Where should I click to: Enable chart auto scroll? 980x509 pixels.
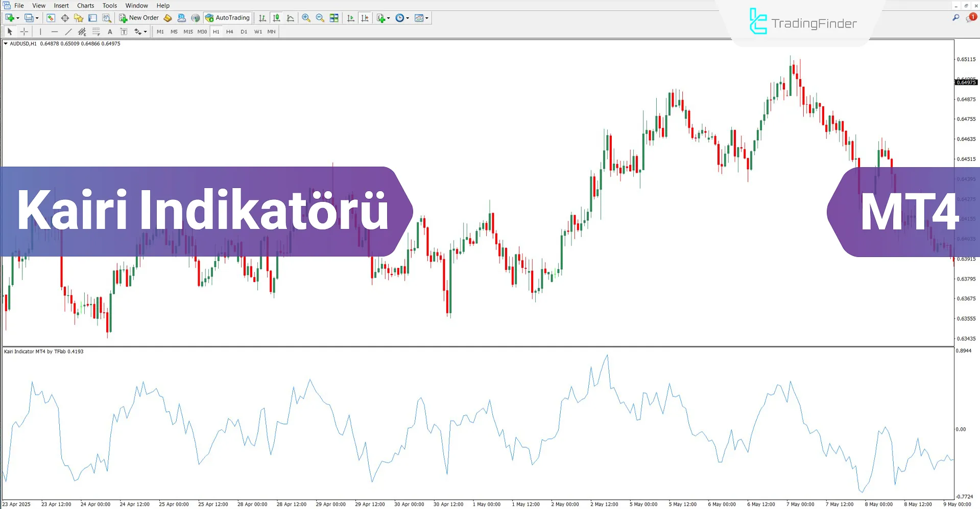(x=351, y=17)
